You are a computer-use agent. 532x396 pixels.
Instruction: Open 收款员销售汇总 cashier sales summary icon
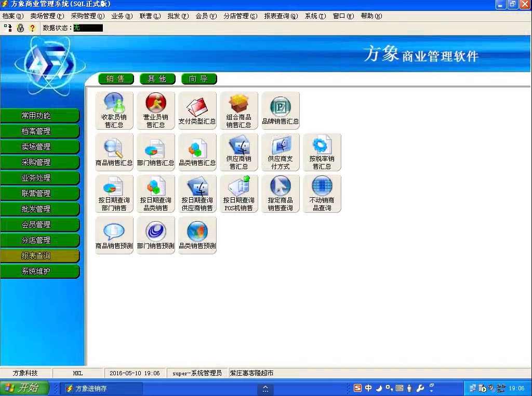click(x=114, y=110)
